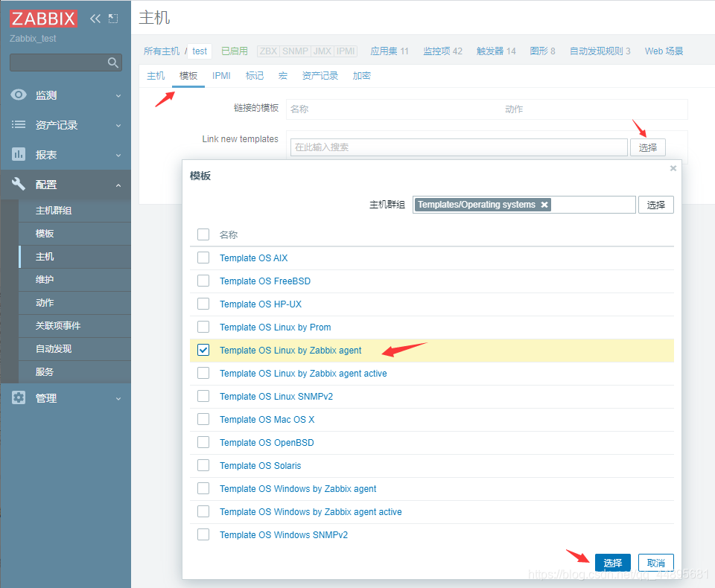Click 取消 to cancel dialog
Viewport: 715px width, 588px height.
655,563
